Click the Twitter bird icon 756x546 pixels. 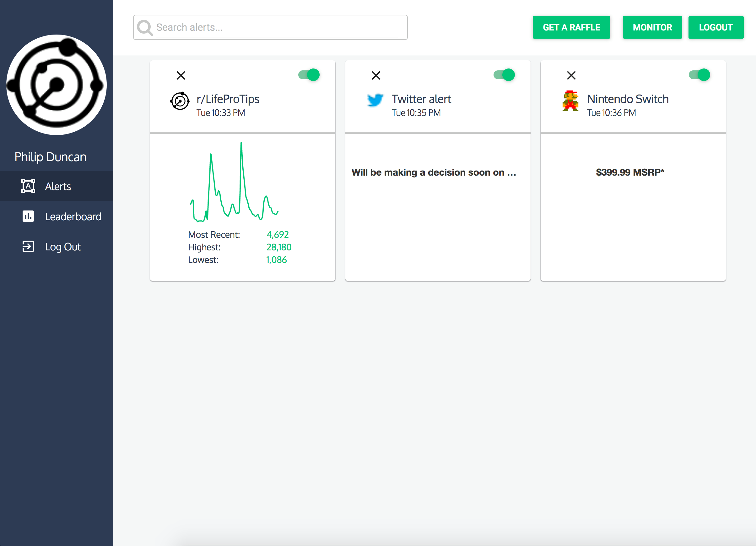(x=375, y=100)
